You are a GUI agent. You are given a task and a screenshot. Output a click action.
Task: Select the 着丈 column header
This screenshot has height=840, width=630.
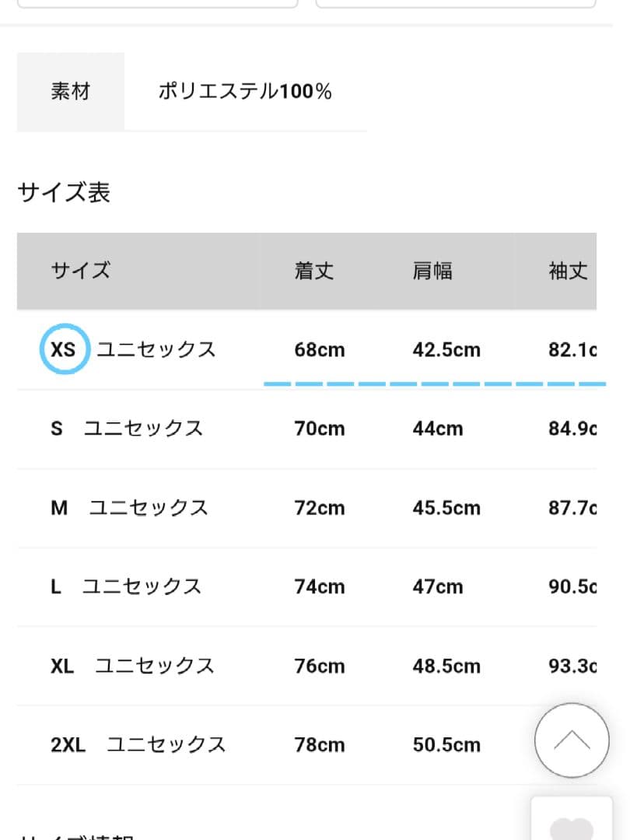point(314,271)
